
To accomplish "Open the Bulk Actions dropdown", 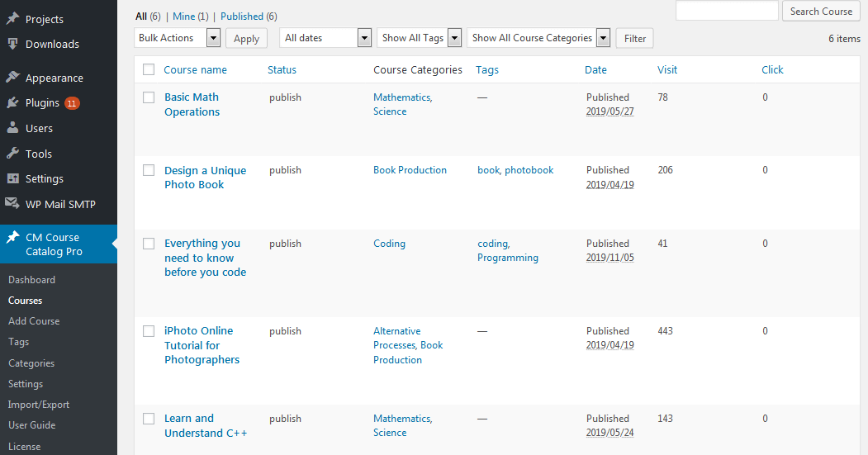I will point(177,38).
